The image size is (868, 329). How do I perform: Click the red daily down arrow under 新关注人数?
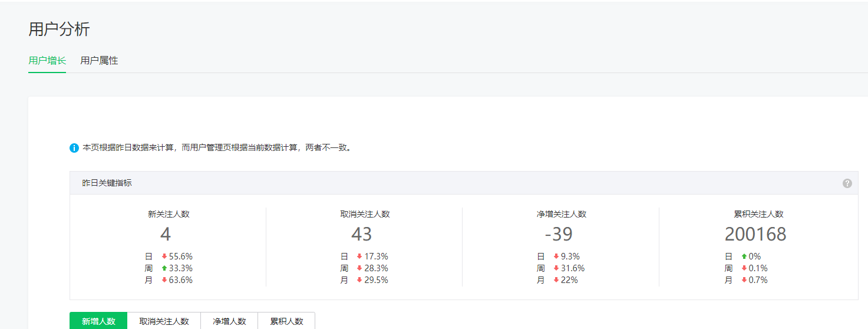point(164,256)
